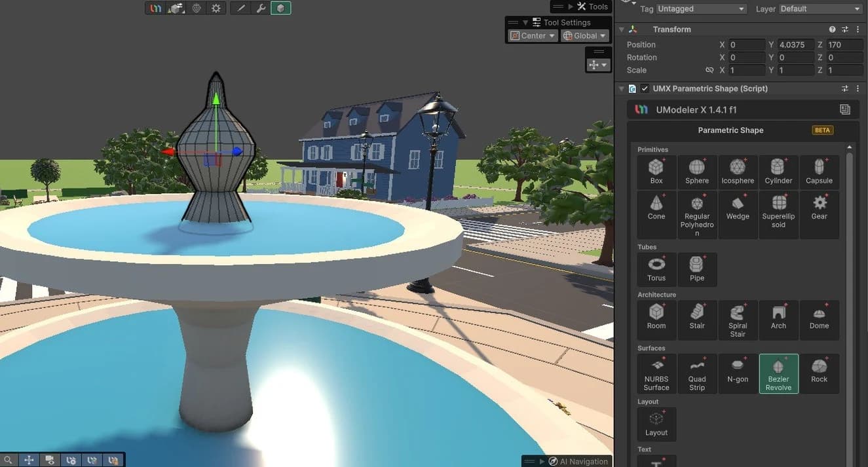Toggle constrained proportions link on Scale
Screen dimensions: 868x467
click(709, 70)
